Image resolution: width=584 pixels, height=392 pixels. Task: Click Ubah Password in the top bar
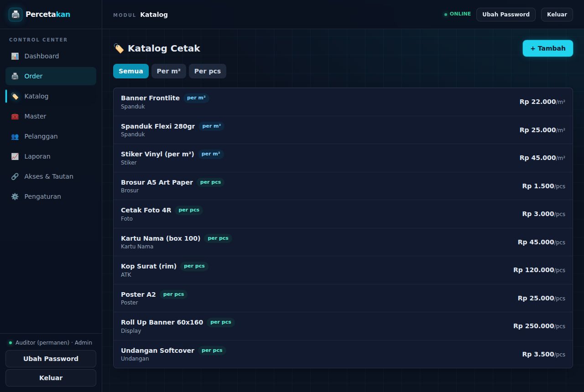point(506,14)
